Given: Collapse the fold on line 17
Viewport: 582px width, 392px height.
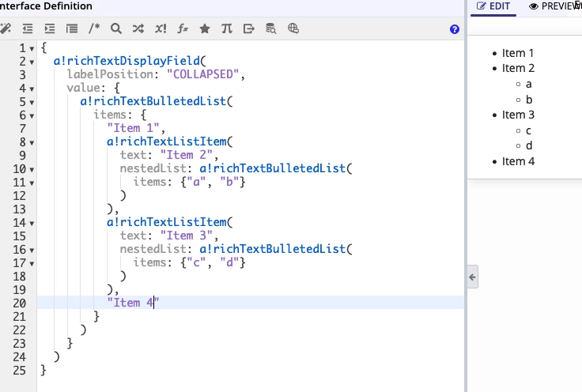Looking at the screenshot, I should coord(32,264).
